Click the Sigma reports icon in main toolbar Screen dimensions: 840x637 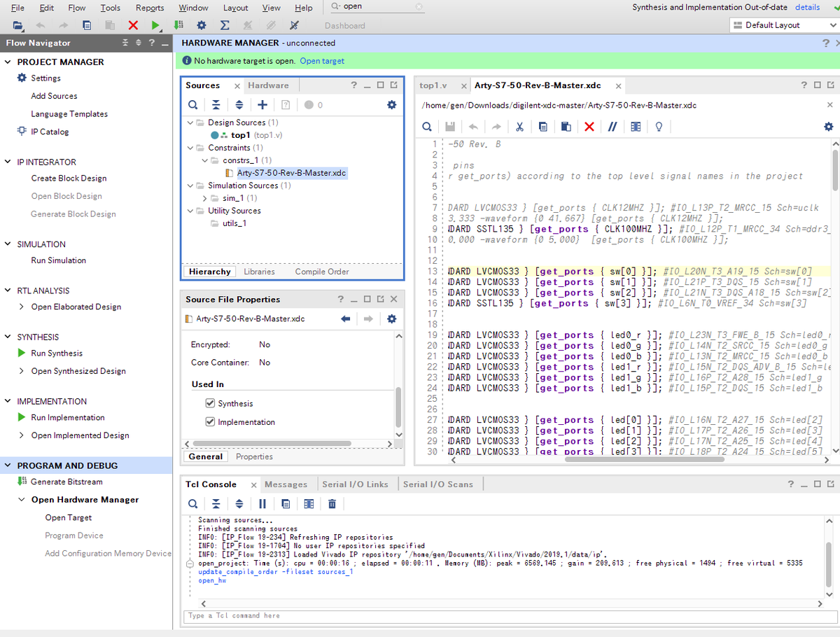click(225, 25)
